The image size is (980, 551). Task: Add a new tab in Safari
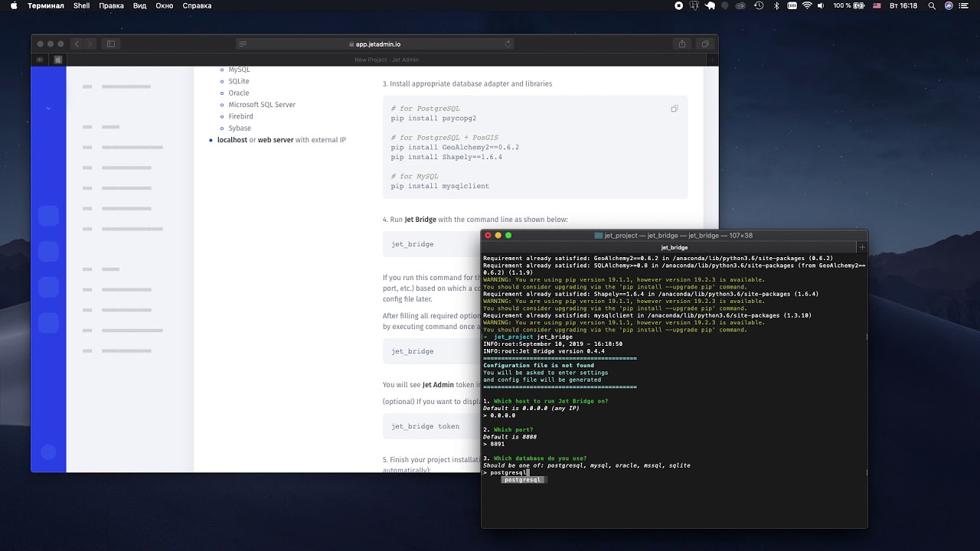(712, 60)
